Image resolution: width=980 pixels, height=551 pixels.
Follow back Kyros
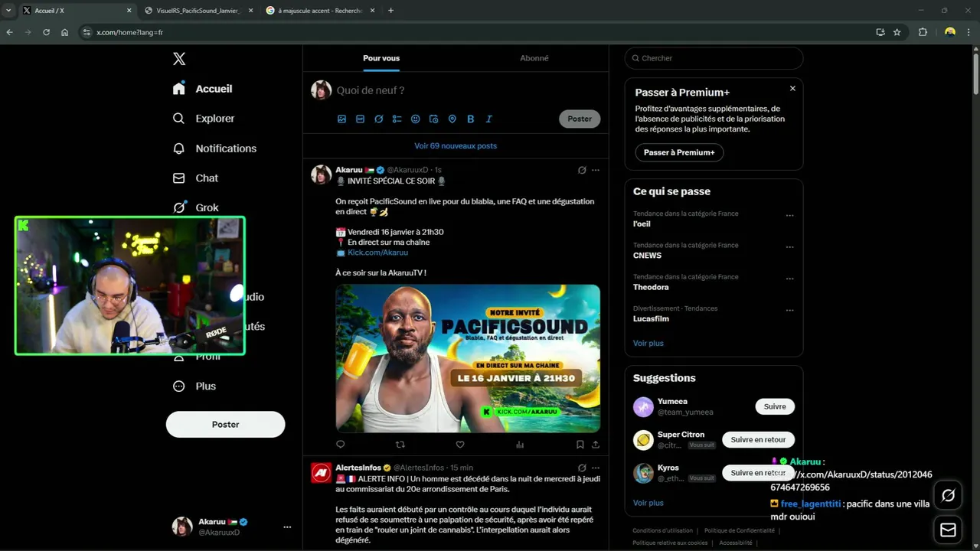758,473
